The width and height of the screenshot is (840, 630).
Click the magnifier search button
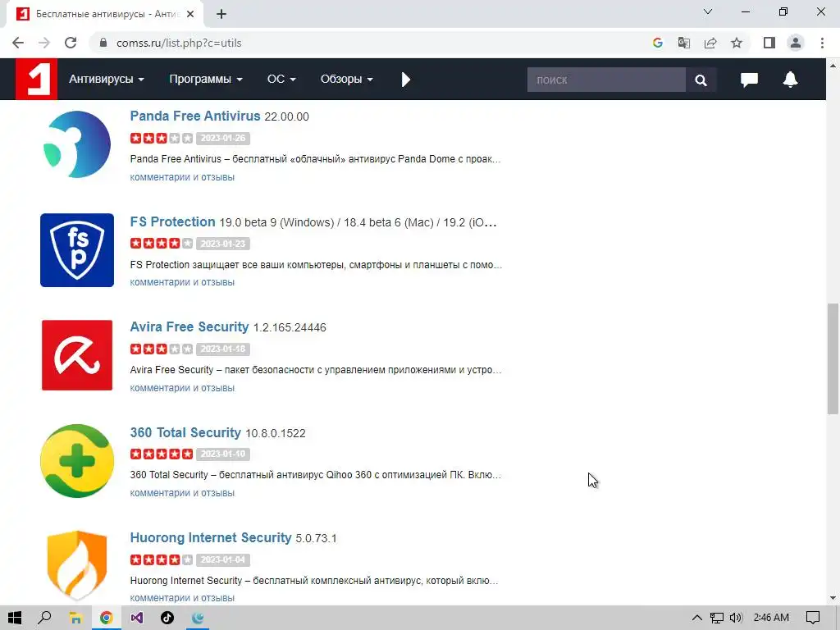click(x=701, y=80)
